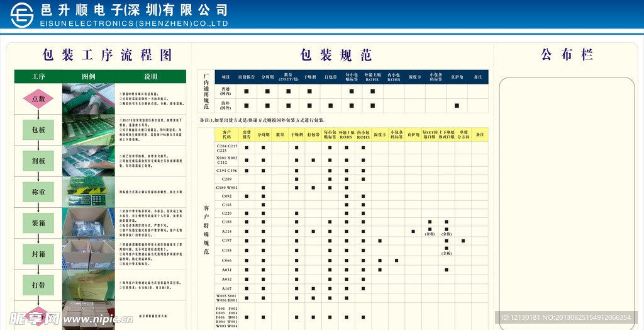Toggle 单瓶分方向 mark for customer C197

(x=463, y=241)
